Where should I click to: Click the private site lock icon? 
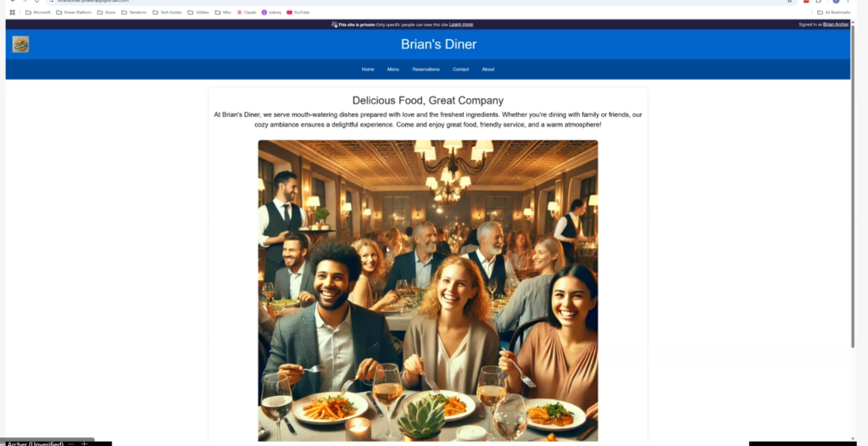tap(334, 25)
